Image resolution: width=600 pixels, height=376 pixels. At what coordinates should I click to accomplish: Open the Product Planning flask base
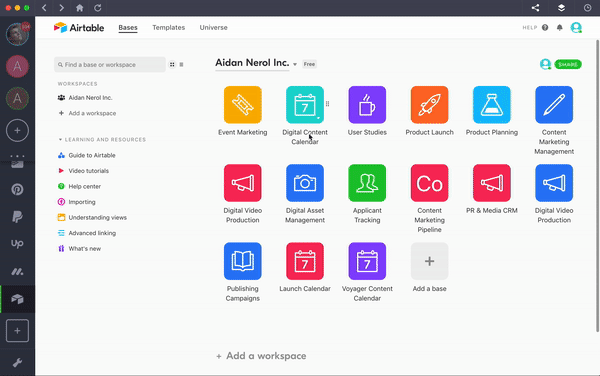492,105
